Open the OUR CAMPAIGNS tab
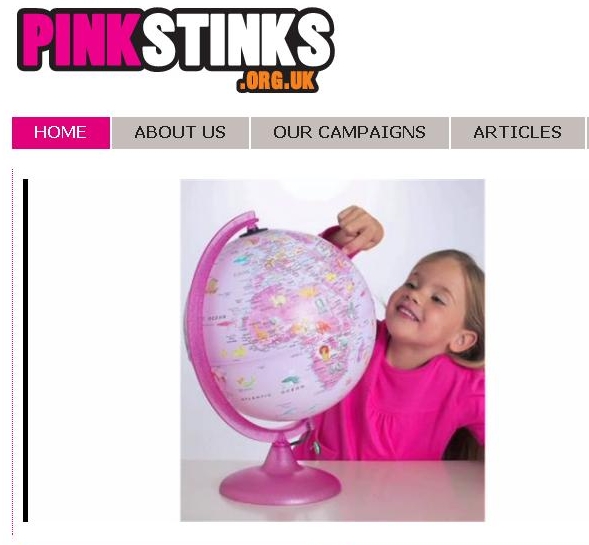 [350, 133]
